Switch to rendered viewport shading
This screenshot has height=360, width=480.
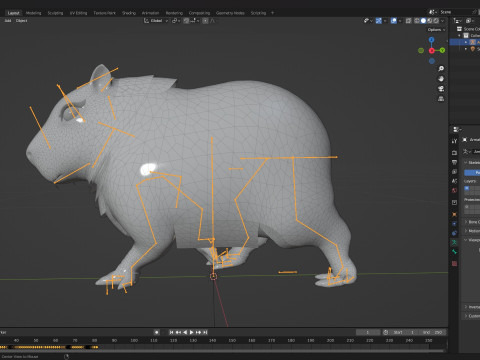(x=436, y=21)
